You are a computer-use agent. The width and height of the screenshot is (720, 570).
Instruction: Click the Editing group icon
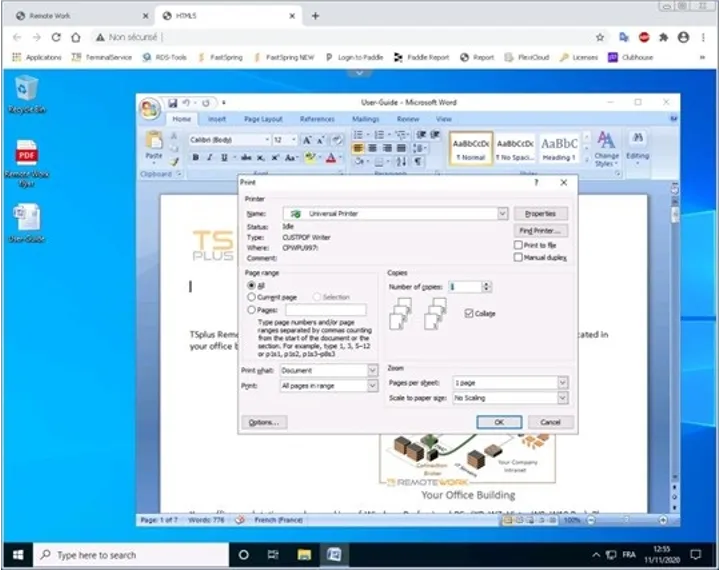click(638, 146)
